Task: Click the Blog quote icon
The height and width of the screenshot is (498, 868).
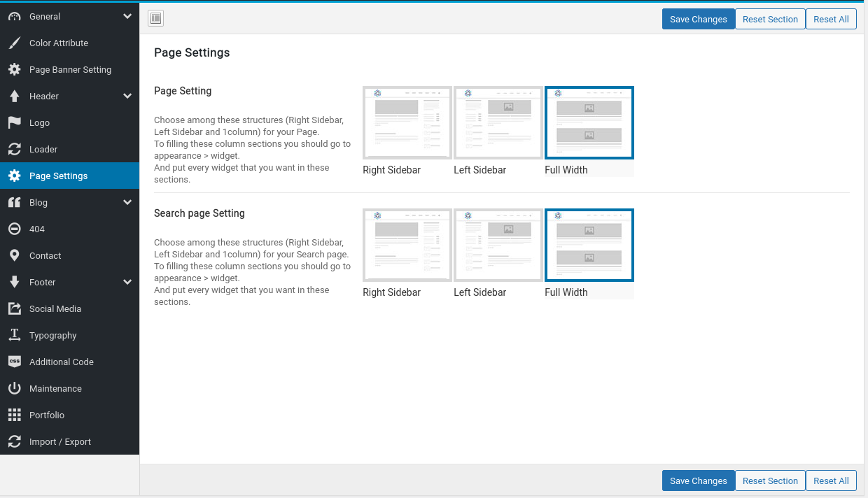Action: (x=14, y=202)
